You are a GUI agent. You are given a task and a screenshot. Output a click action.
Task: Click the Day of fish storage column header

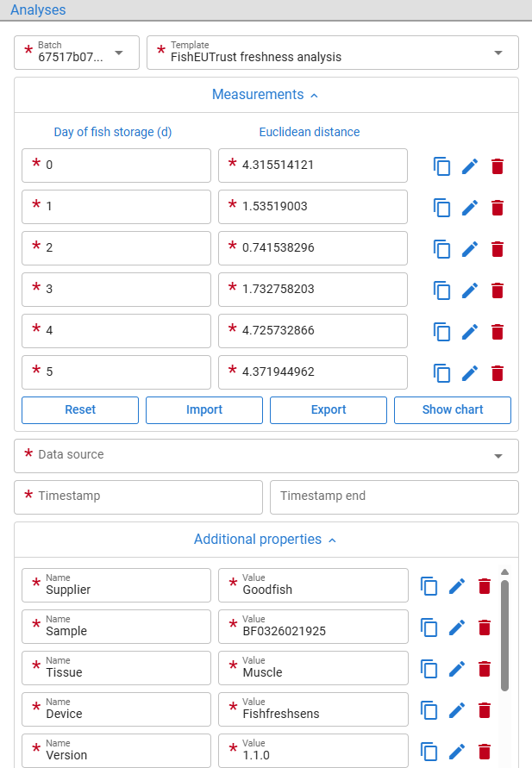[x=113, y=132]
